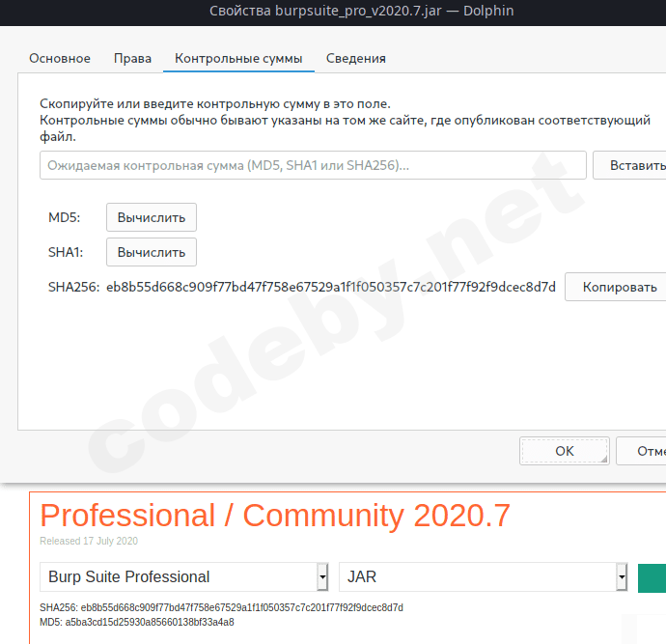Click the Professional / Community 2020.7 heading
The height and width of the screenshot is (644, 666).
click(275, 516)
